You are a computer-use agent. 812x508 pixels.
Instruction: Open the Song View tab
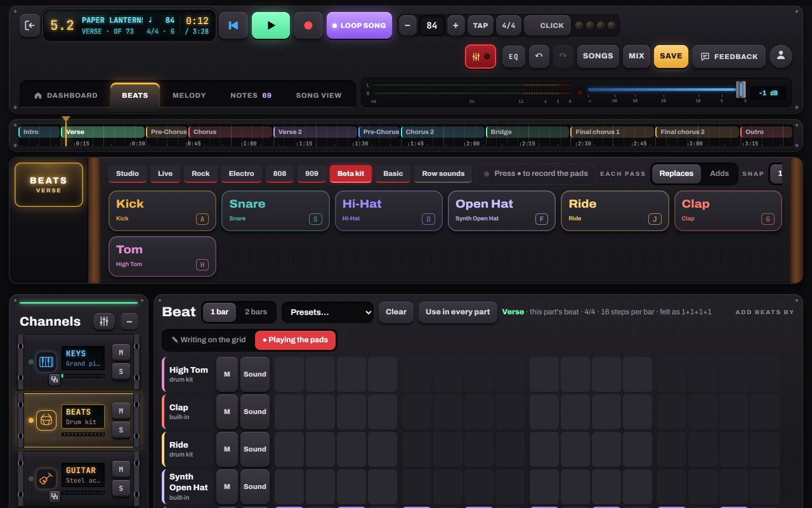point(318,95)
